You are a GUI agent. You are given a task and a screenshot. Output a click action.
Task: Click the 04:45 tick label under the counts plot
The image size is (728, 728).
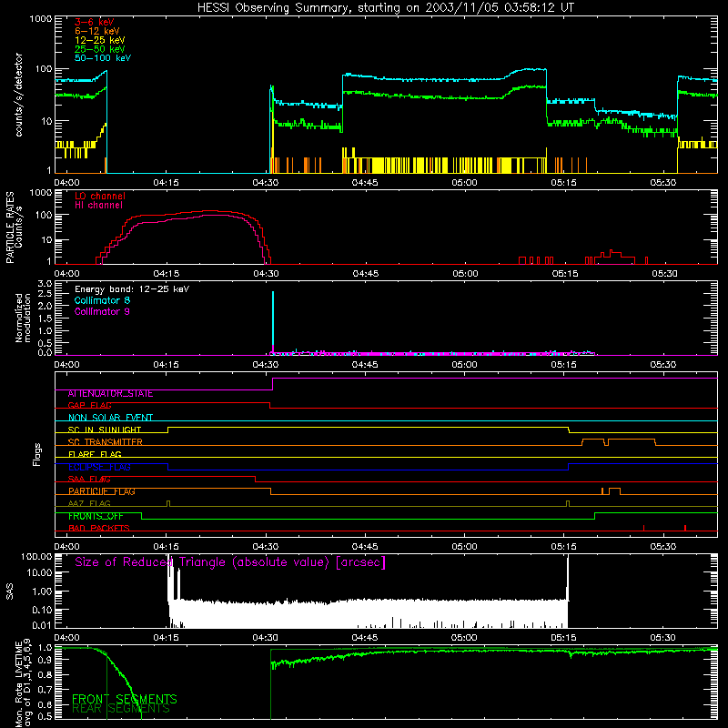[365, 183]
